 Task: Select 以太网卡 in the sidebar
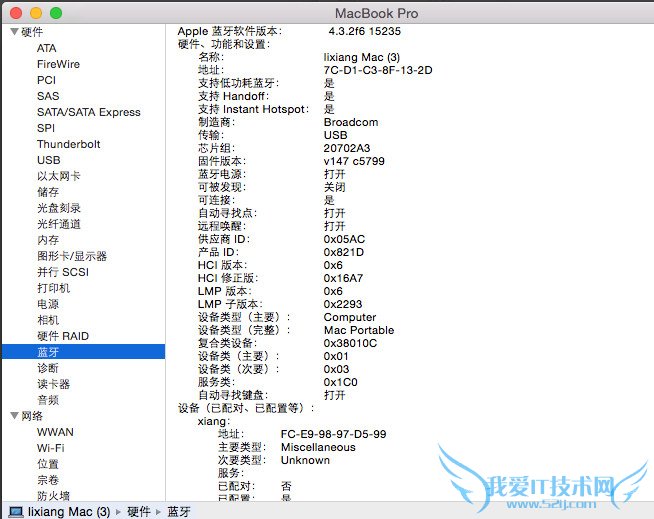[58, 176]
